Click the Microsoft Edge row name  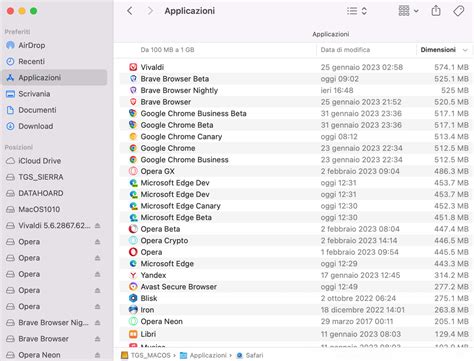[167, 264]
